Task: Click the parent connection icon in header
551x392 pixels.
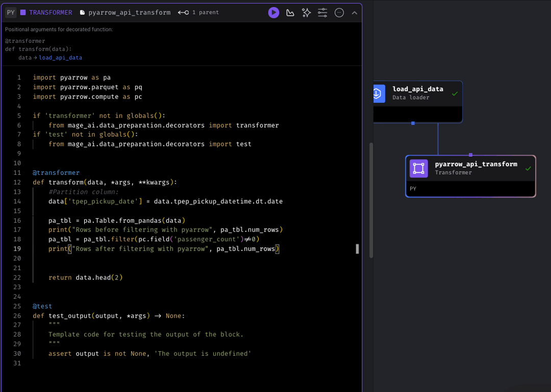Action: coord(184,13)
